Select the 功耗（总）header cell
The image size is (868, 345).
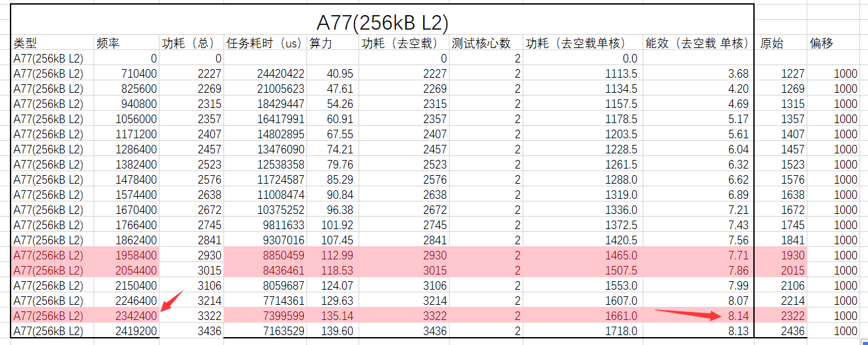191,43
